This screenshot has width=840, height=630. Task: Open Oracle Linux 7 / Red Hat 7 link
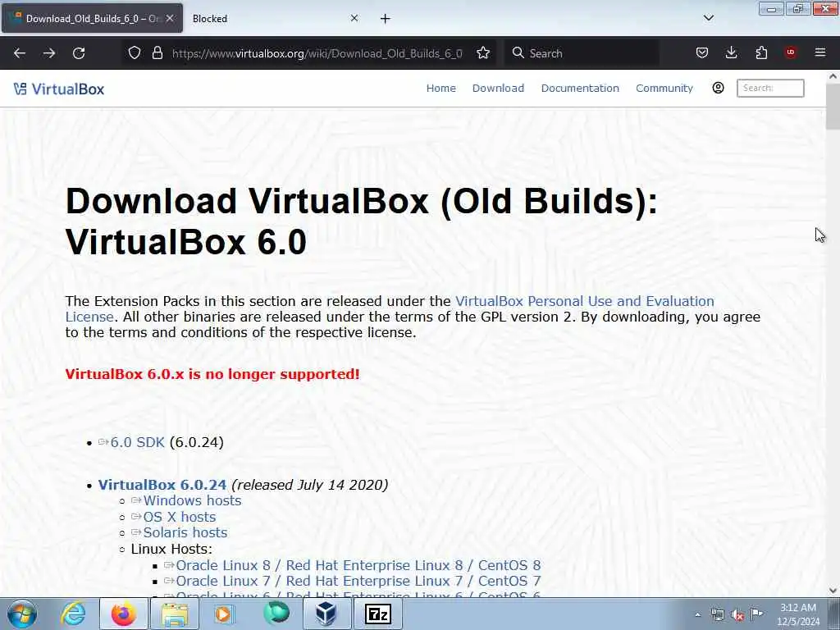[x=358, y=582]
